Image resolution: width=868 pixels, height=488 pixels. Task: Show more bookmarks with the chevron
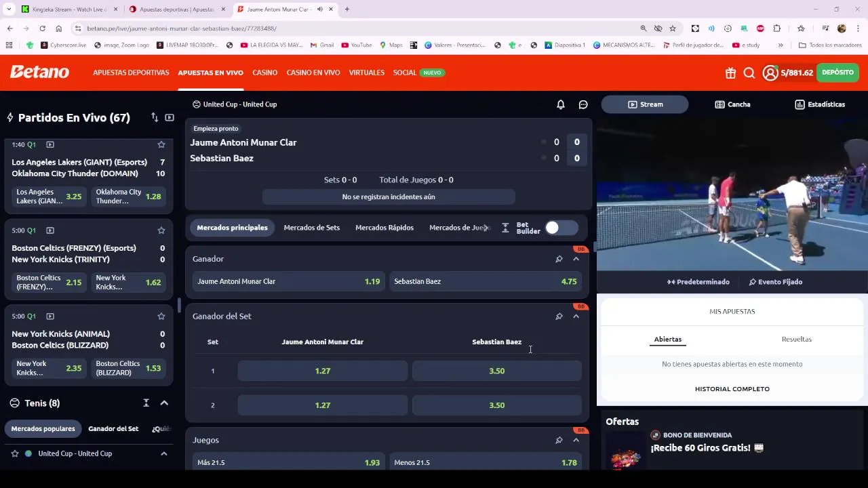click(781, 45)
